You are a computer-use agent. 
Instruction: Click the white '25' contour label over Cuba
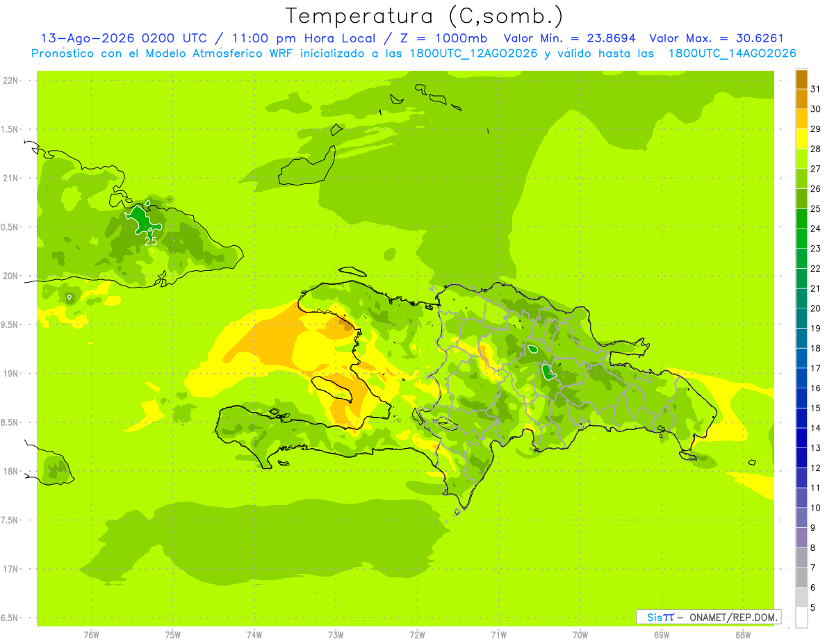pos(151,241)
